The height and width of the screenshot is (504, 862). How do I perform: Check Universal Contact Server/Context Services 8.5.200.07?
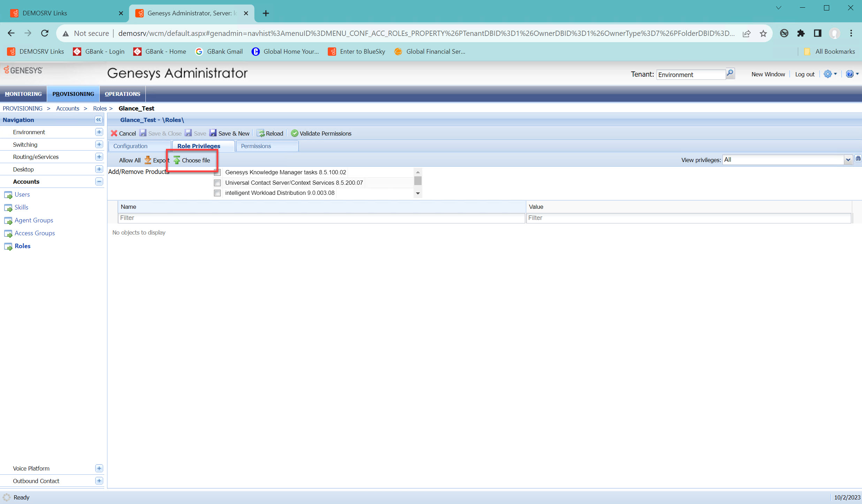click(x=217, y=183)
